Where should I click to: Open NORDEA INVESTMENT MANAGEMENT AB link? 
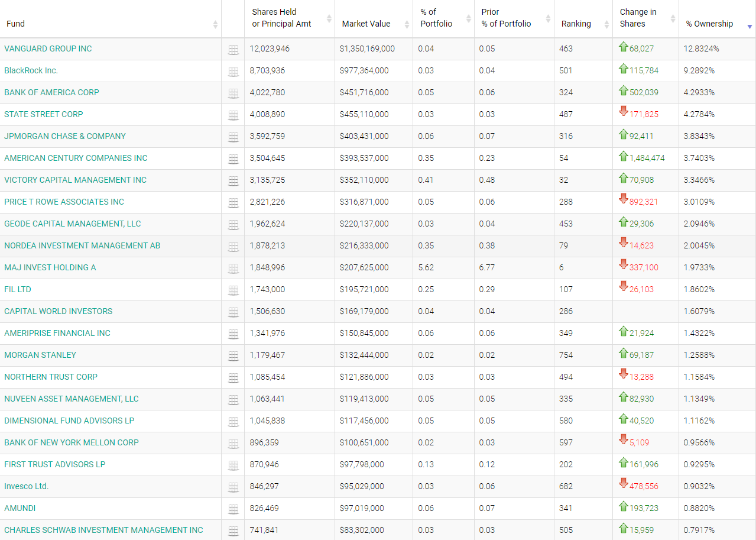pyautogui.click(x=82, y=245)
